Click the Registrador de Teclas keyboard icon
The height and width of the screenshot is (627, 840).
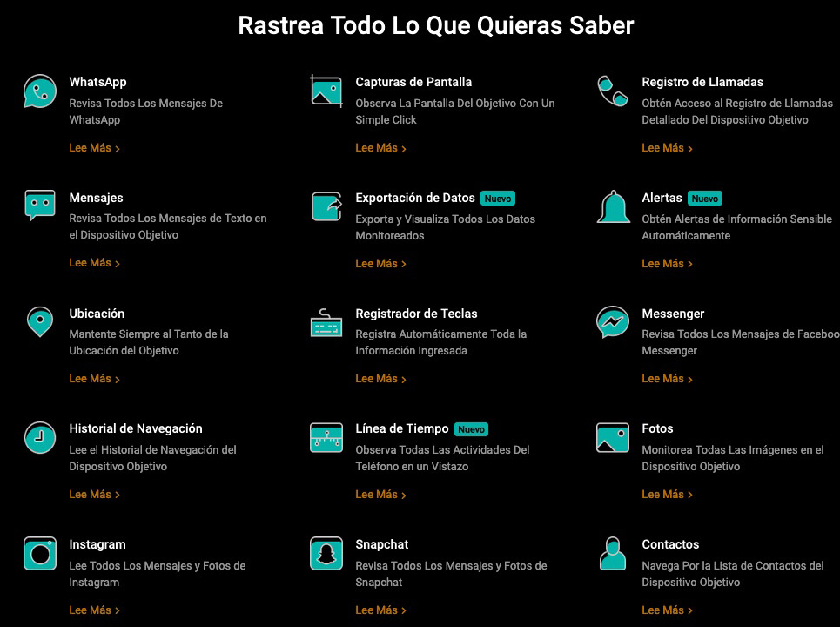pos(326,323)
